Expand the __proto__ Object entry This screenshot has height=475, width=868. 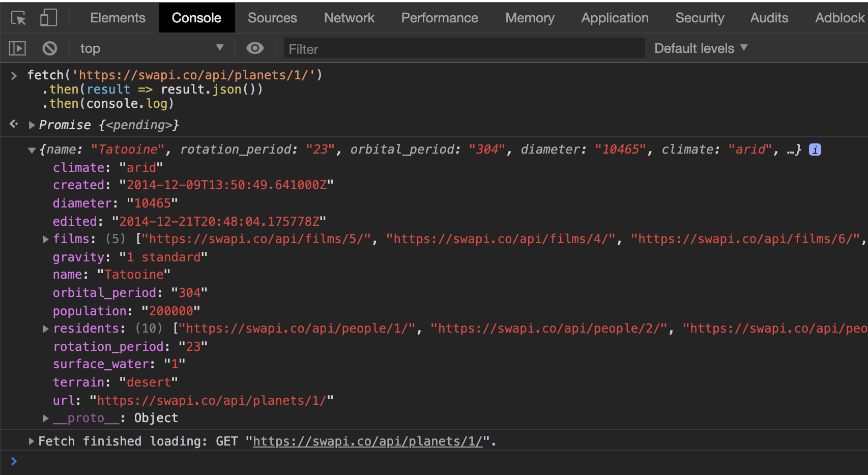point(45,418)
